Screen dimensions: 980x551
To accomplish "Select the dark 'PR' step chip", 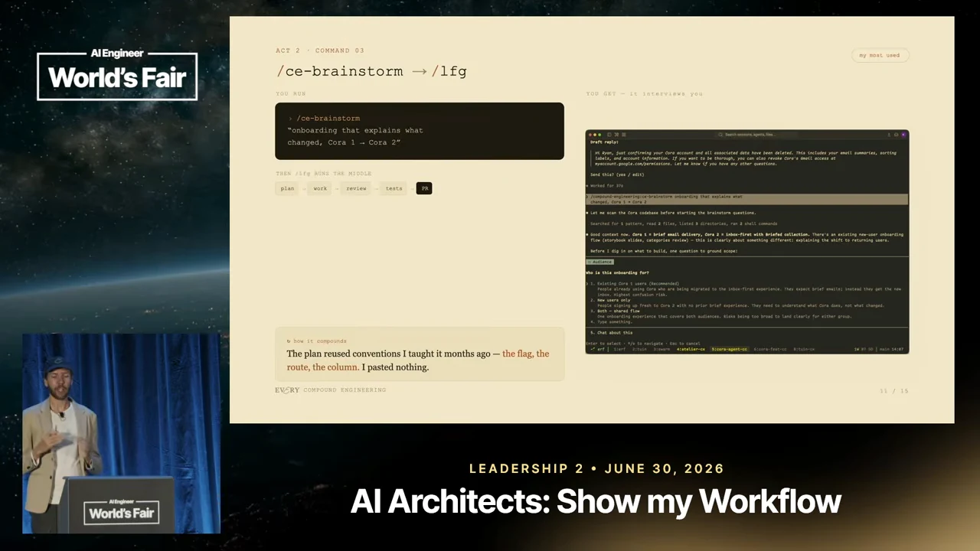I will pyautogui.click(x=424, y=188).
